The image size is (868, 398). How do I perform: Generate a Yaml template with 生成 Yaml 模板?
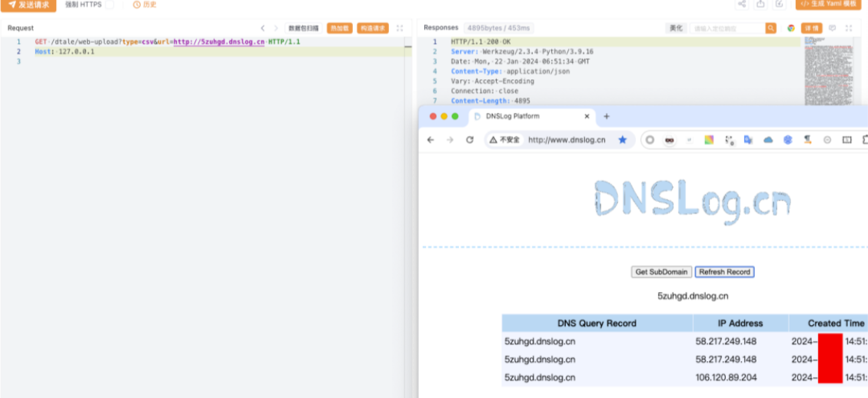click(828, 5)
